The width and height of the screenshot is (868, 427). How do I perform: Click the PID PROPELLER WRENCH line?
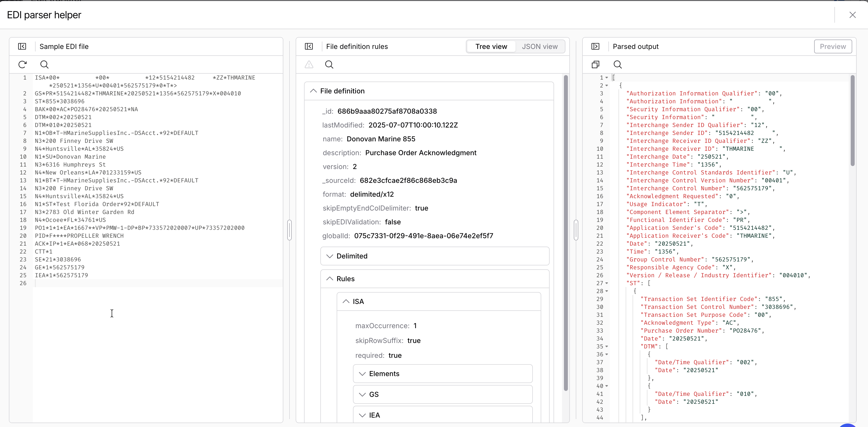(79, 236)
